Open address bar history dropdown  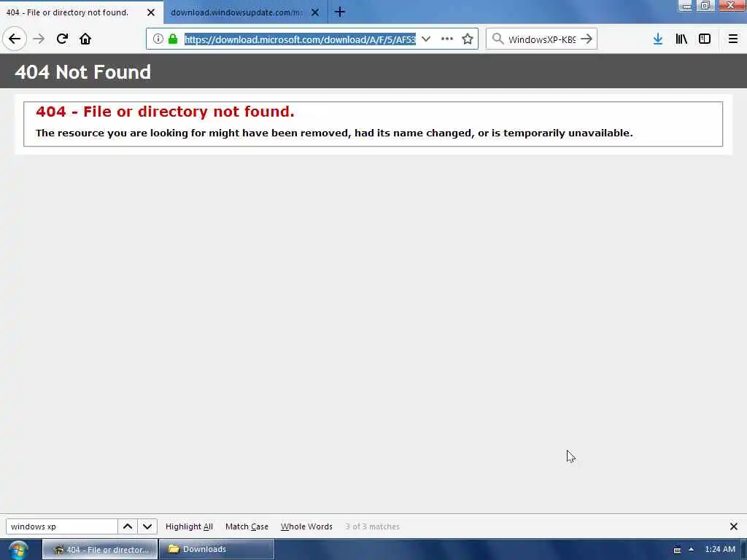[426, 39]
